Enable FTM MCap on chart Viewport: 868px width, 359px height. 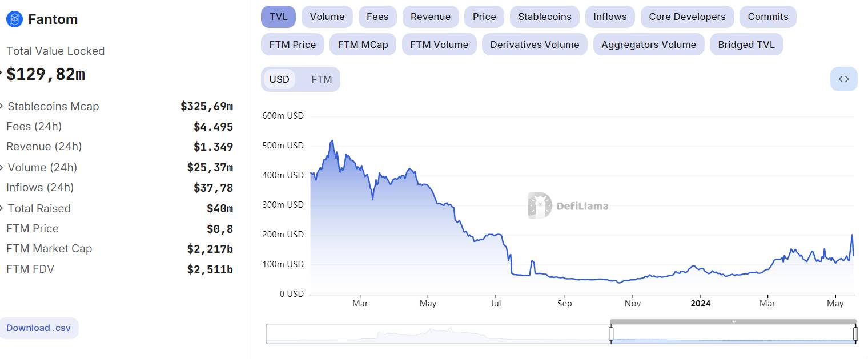tap(363, 45)
